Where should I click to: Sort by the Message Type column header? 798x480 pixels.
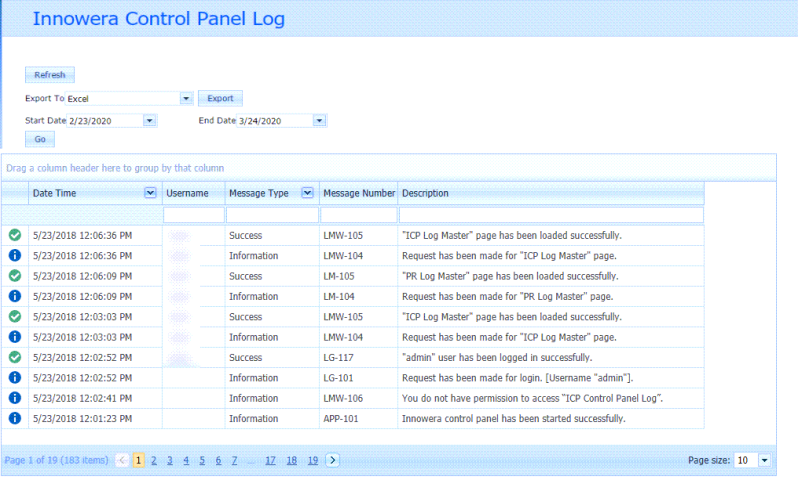pos(259,193)
